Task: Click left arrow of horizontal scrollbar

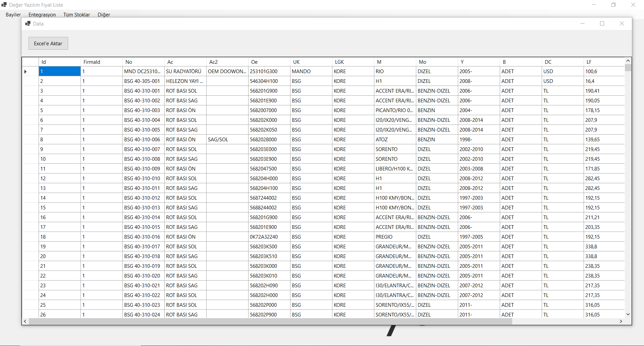Action: pos(25,321)
